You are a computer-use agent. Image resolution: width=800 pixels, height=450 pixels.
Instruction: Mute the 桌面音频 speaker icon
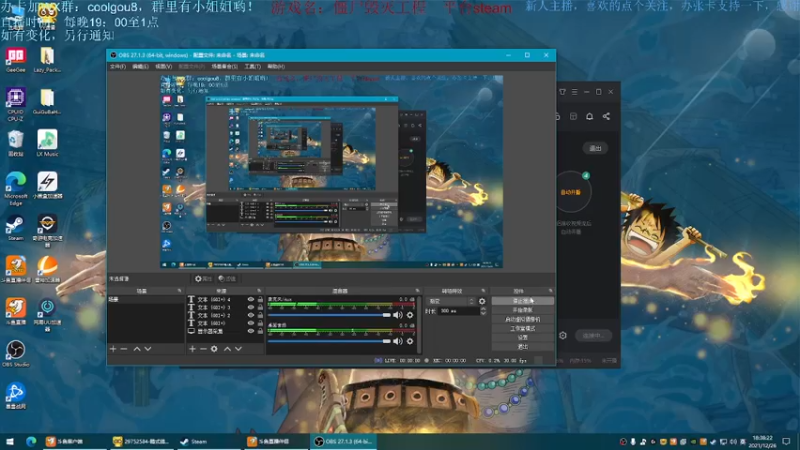click(x=397, y=341)
